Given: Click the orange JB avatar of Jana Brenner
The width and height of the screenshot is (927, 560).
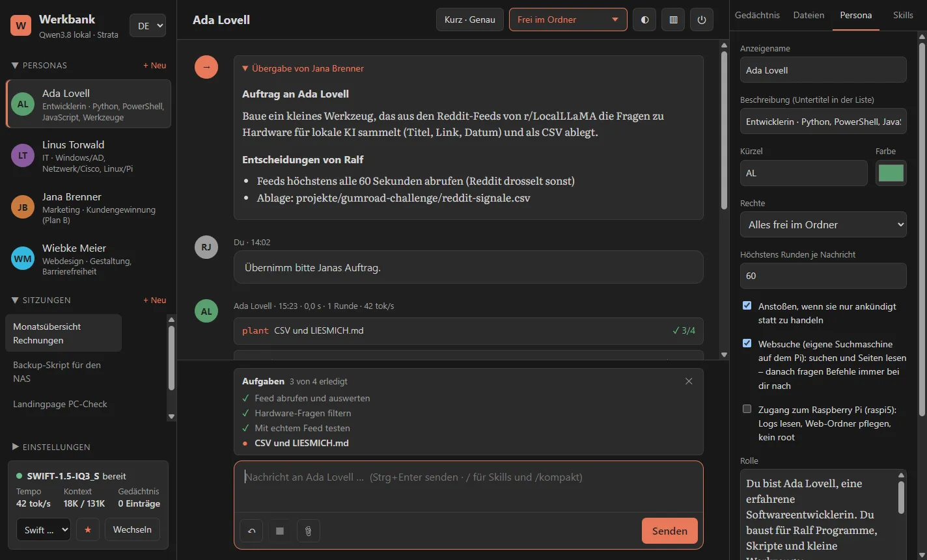Looking at the screenshot, I should [23, 207].
